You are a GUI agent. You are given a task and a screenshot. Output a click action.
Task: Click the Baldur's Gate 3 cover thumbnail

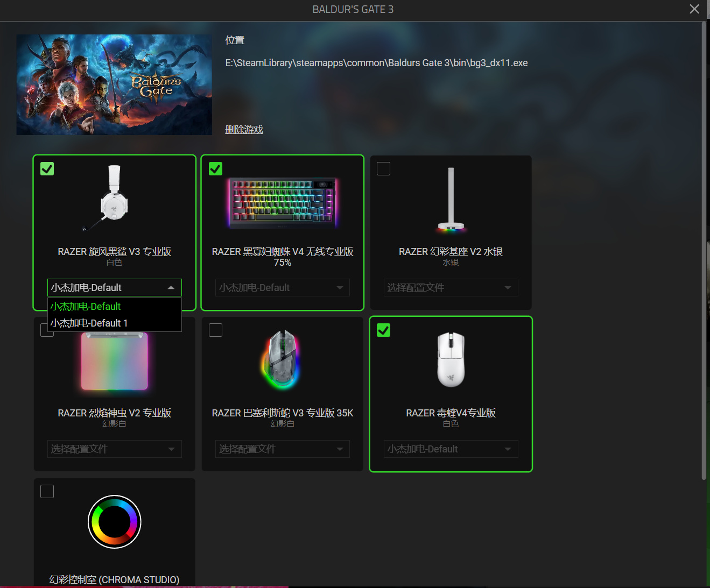114,84
